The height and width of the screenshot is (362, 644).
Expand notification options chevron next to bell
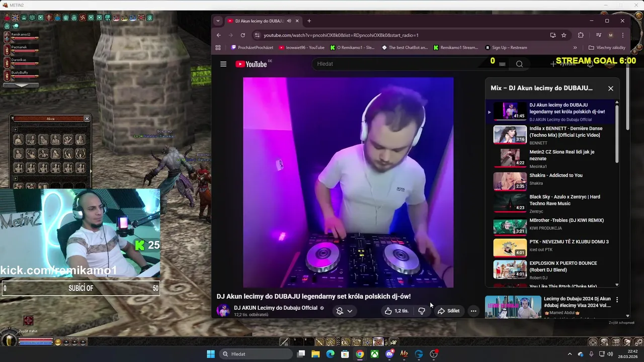pos(350,311)
